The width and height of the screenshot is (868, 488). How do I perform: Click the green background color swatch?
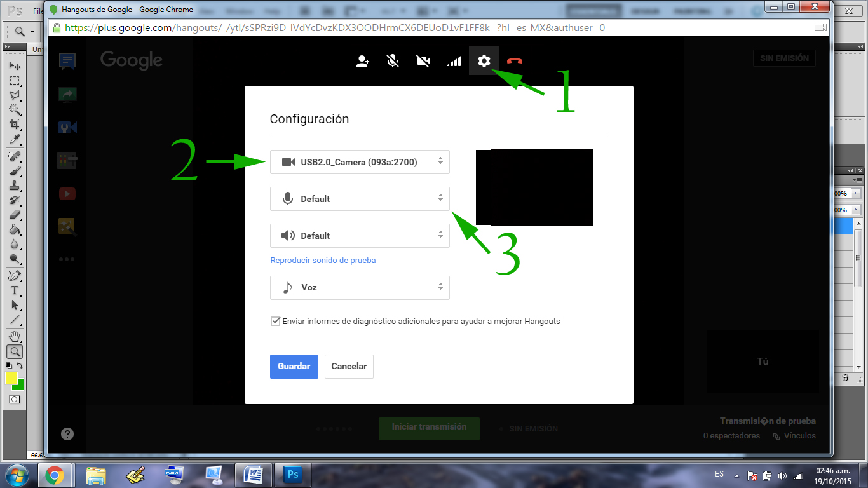click(x=20, y=386)
